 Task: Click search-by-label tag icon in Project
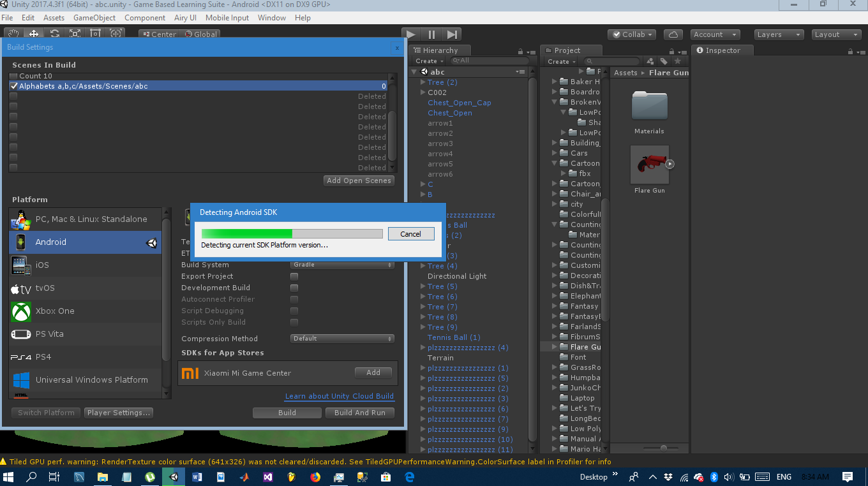tap(664, 61)
